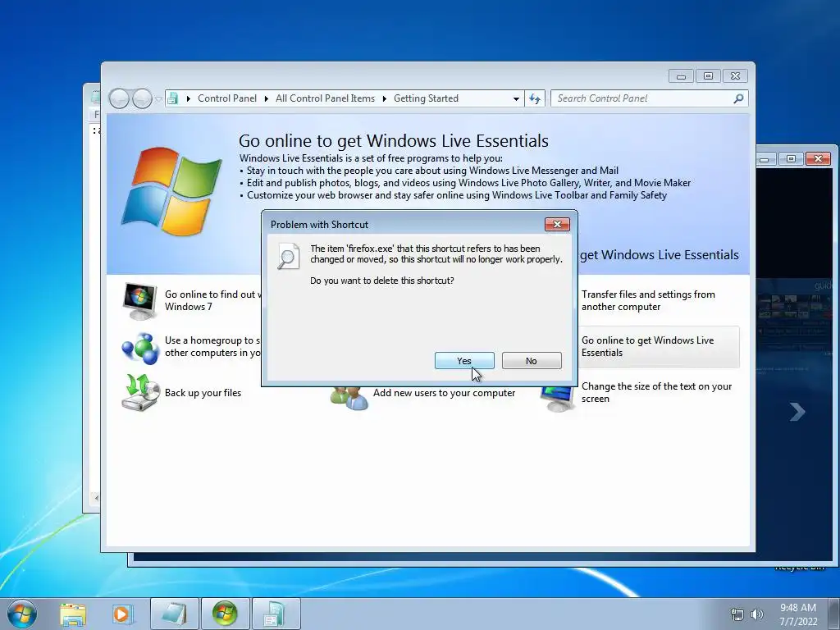Click the address bar Control Panel icon
This screenshot has height=630, width=840.
[172, 98]
